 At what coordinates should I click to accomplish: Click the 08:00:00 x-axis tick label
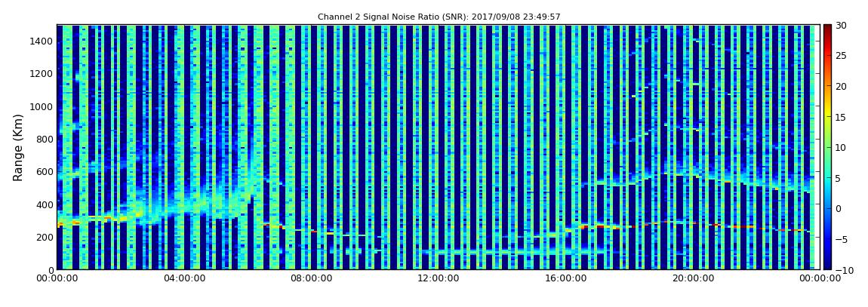point(312,279)
